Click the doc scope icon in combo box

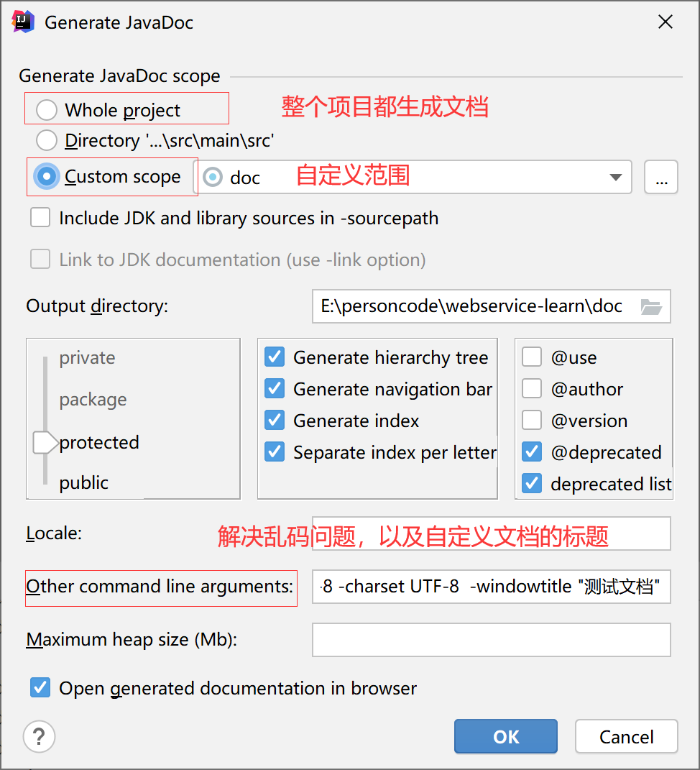tap(213, 177)
